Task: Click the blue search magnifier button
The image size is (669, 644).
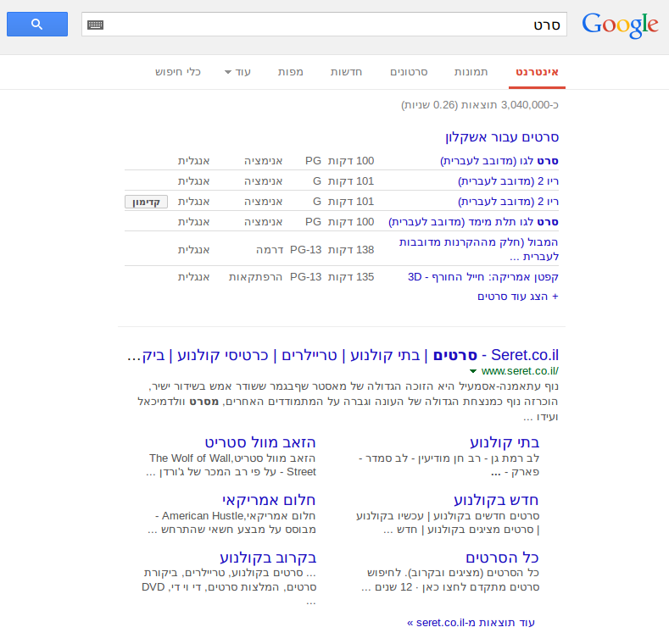Action: tap(37, 25)
